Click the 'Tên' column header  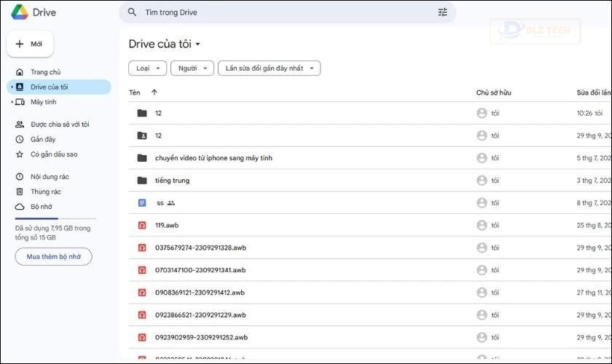click(134, 93)
